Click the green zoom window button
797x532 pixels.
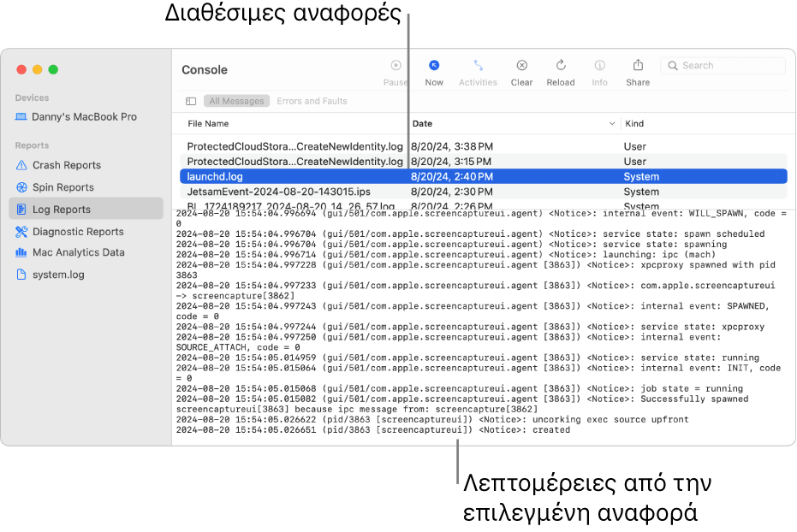click(x=53, y=69)
